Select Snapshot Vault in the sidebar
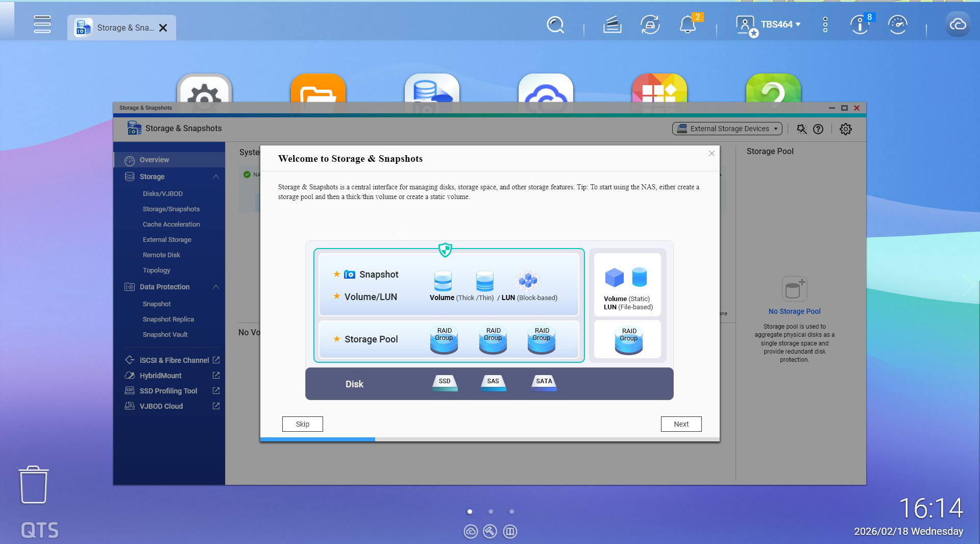The image size is (980, 544). coord(165,335)
